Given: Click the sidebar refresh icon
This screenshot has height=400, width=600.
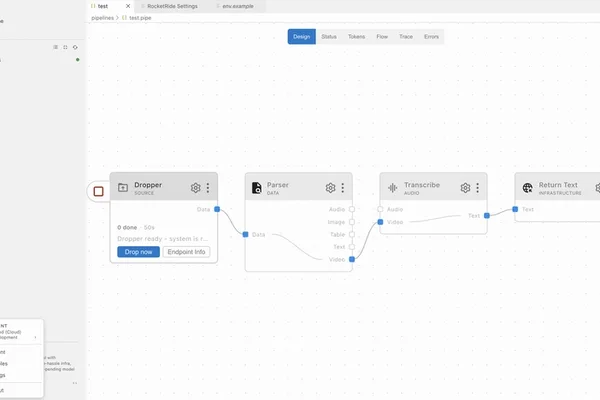Looking at the screenshot, I should coord(75,47).
